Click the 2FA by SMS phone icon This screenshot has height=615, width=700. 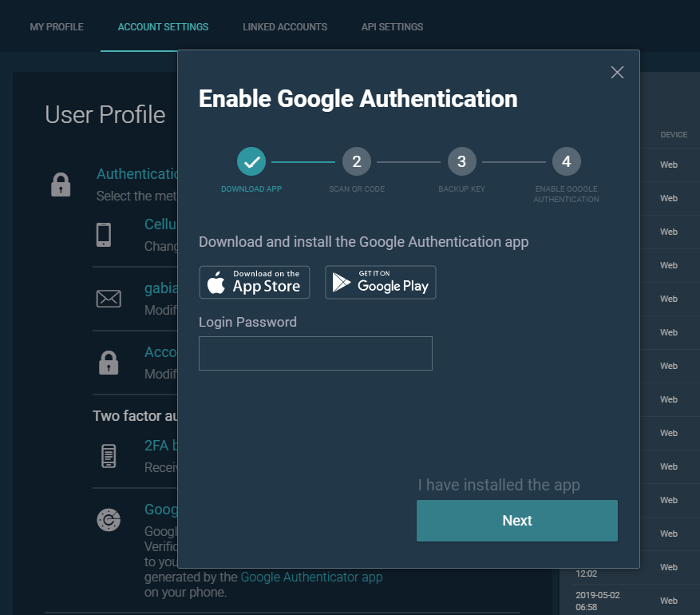point(109,456)
